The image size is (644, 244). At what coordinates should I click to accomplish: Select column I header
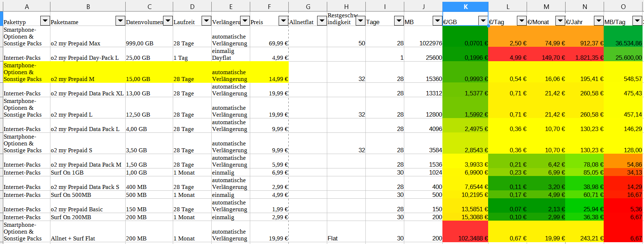pos(385,6)
